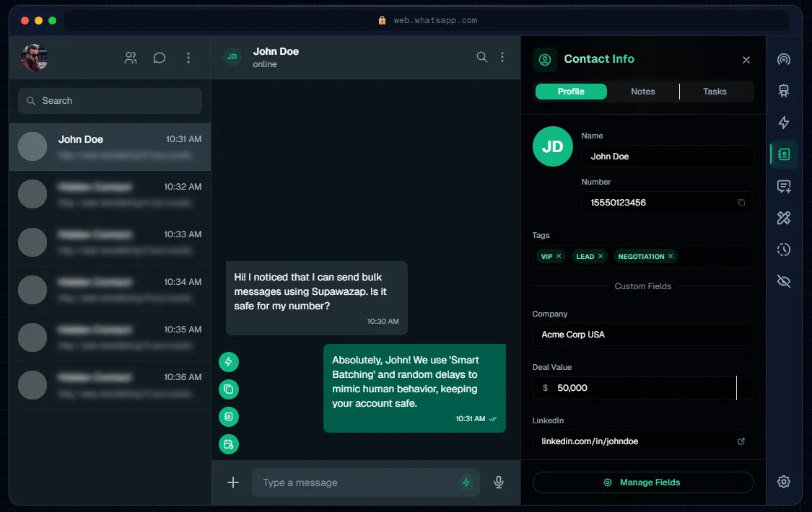812x512 pixels.
Task: Open the history clock icon in sidebar
Action: click(x=783, y=250)
